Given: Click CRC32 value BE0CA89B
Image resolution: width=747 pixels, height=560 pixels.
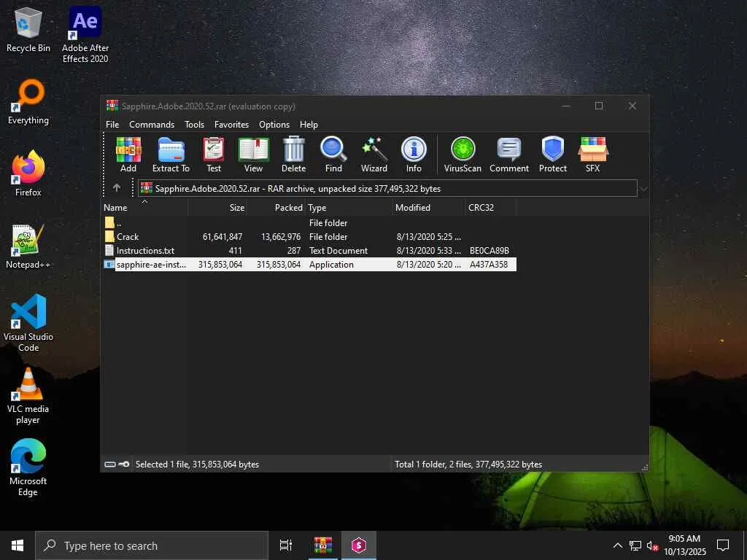Looking at the screenshot, I should (489, 251).
